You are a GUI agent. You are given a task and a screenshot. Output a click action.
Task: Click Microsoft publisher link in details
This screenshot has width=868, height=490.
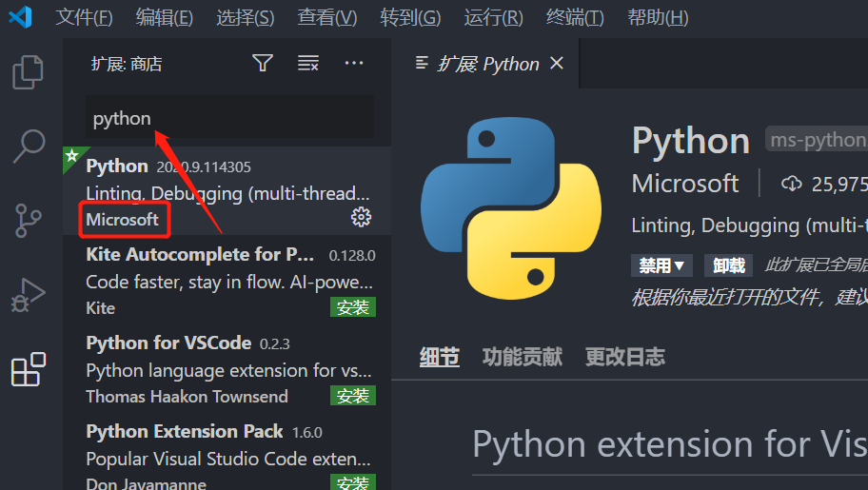[x=685, y=184]
